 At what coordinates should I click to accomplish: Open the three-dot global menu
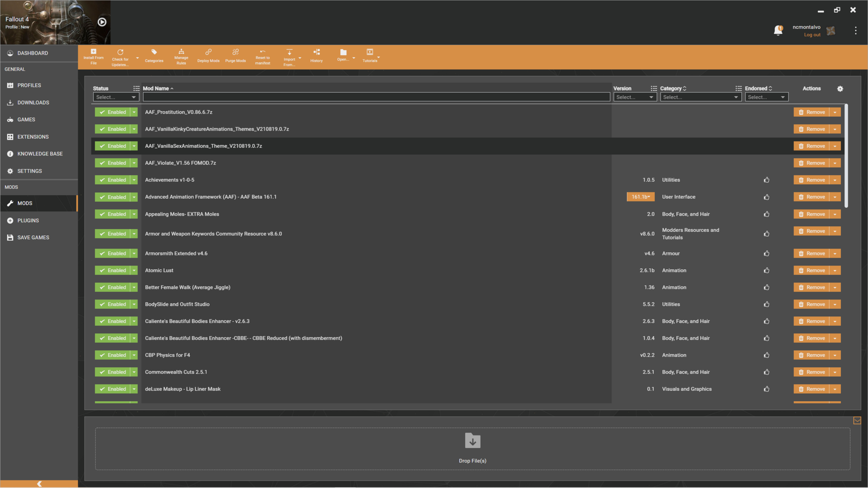pyautogui.click(x=855, y=30)
